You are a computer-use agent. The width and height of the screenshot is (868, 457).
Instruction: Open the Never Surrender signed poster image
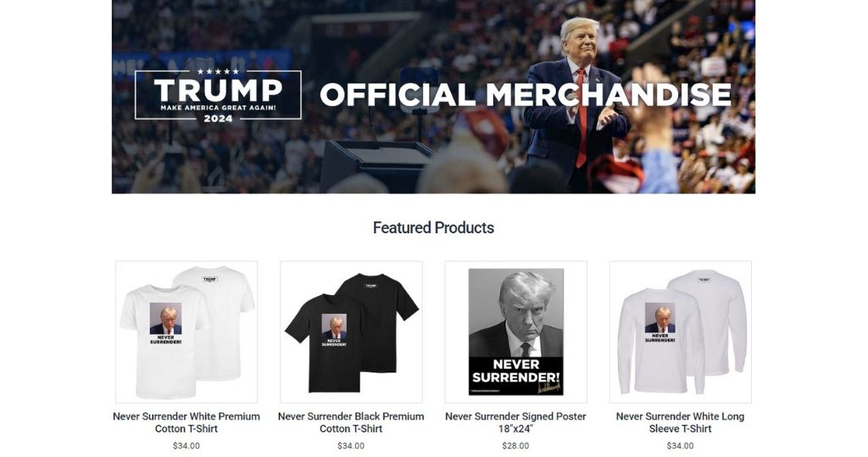click(x=516, y=332)
